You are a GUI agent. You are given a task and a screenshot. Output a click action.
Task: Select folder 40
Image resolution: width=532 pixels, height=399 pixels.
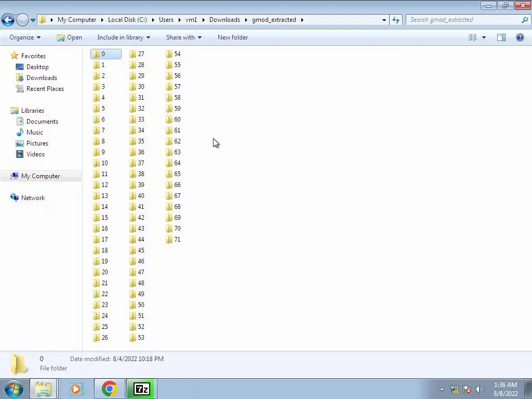point(137,196)
